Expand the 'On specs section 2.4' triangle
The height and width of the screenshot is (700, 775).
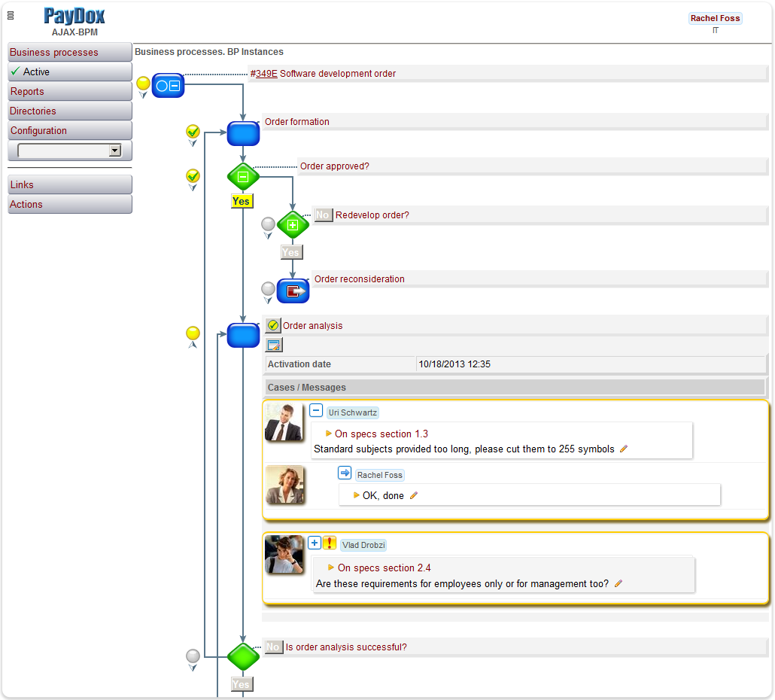[x=331, y=568]
